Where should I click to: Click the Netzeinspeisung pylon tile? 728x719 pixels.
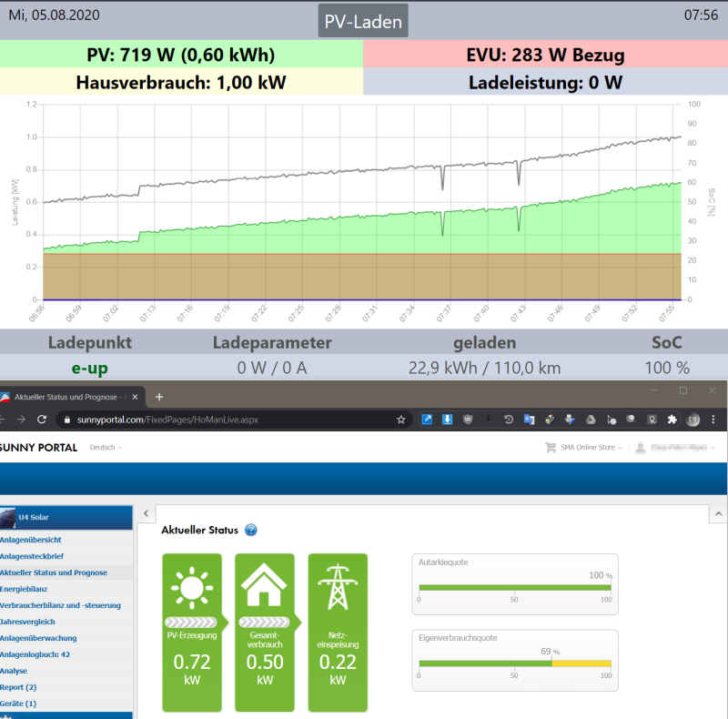[x=338, y=633]
